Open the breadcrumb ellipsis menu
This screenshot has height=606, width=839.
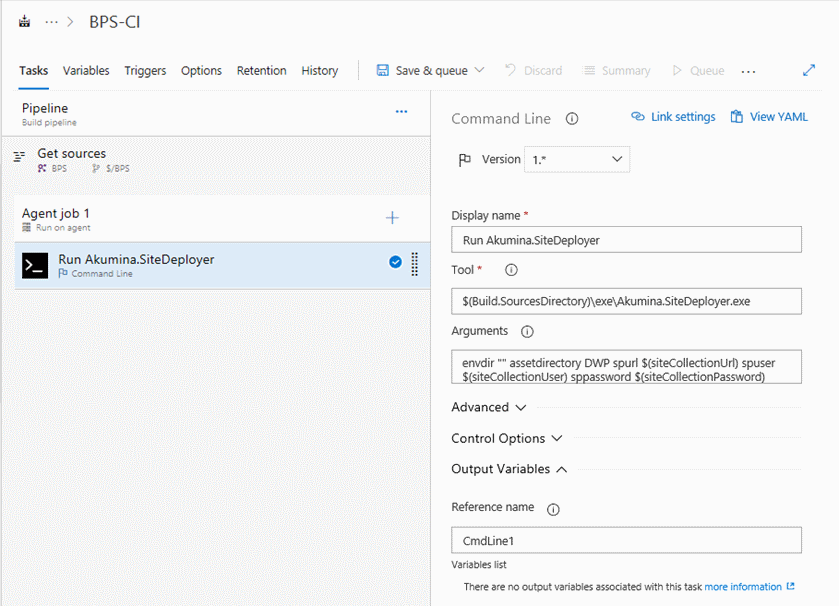[x=51, y=22]
